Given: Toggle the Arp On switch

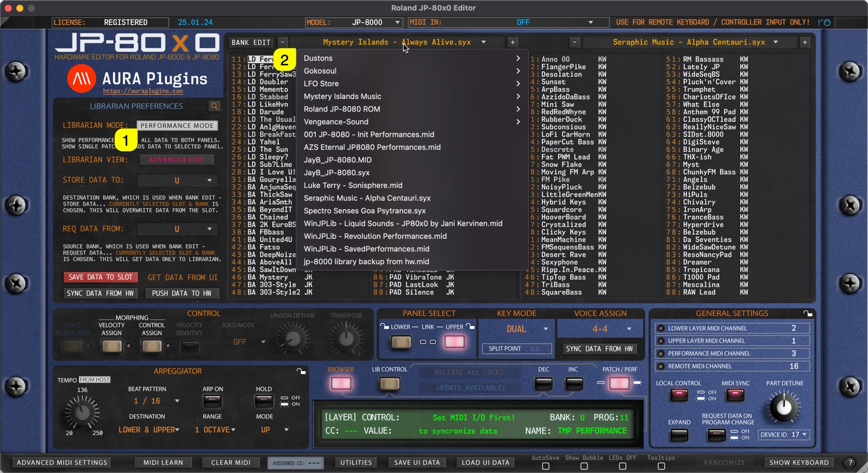Looking at the screenshot, I should tap(212, 401).
